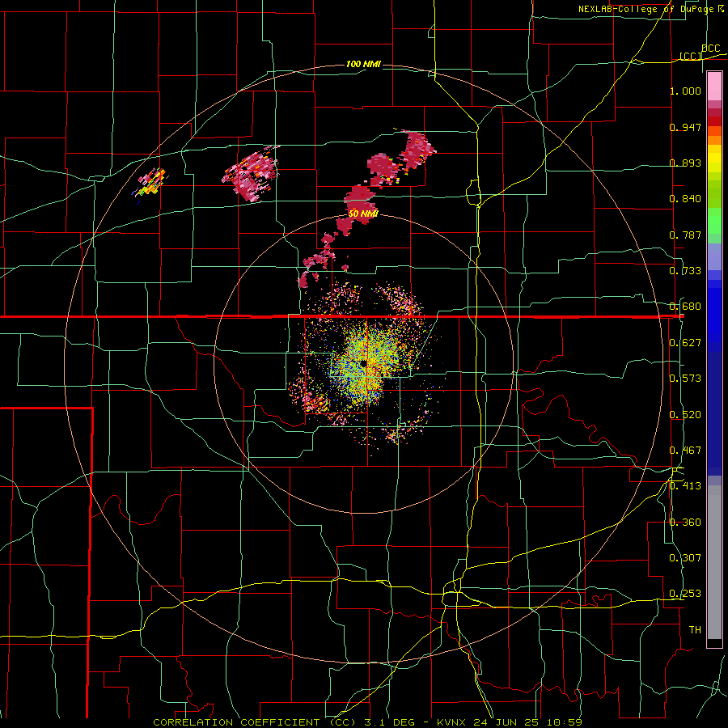Pick the pink swatch atop the color bar

click(x=714, y=87)
